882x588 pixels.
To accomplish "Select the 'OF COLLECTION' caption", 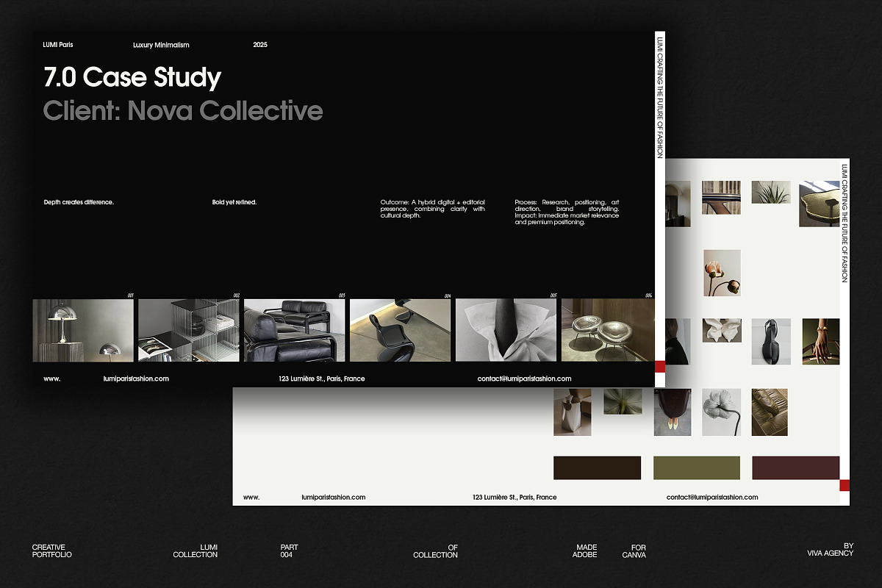I will coord(436,551).
